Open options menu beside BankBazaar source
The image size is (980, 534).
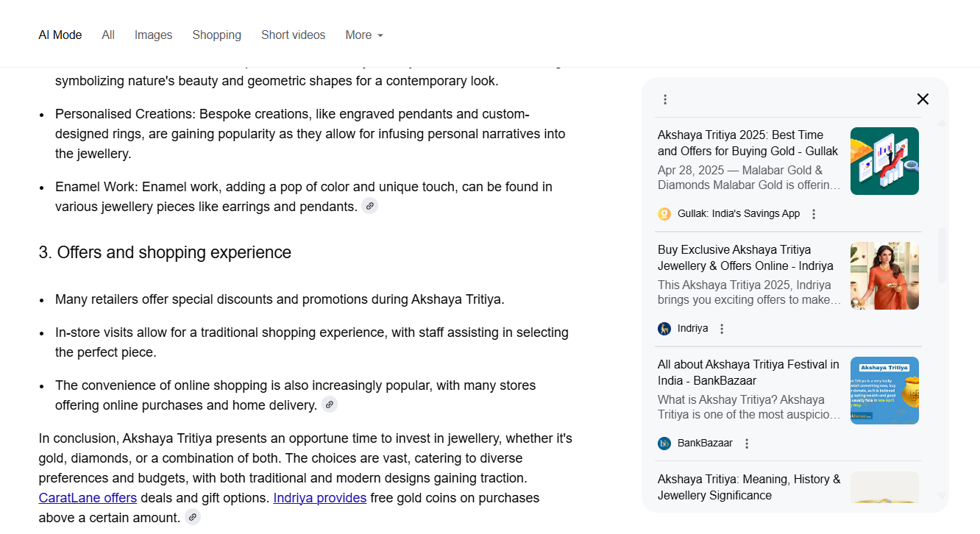tap(747, 444)
